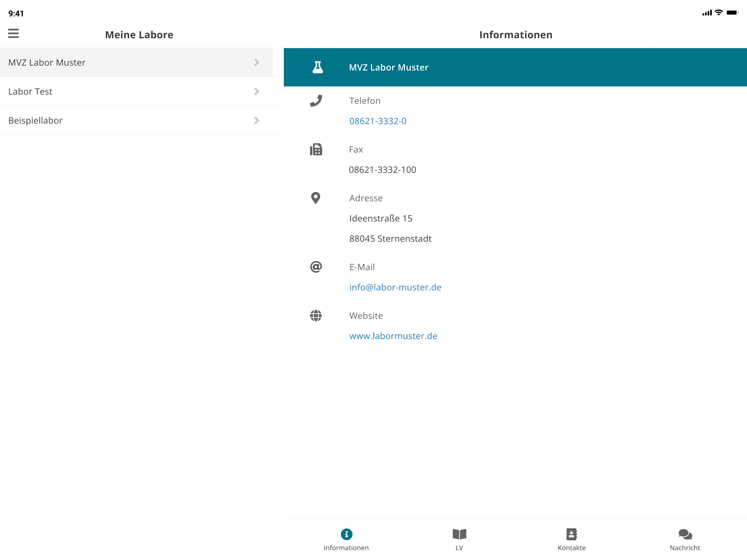Expand the Beispiellabor chevron
This screenshot has width=747, height=560.
pyautogui.click(x=257, y=121)
